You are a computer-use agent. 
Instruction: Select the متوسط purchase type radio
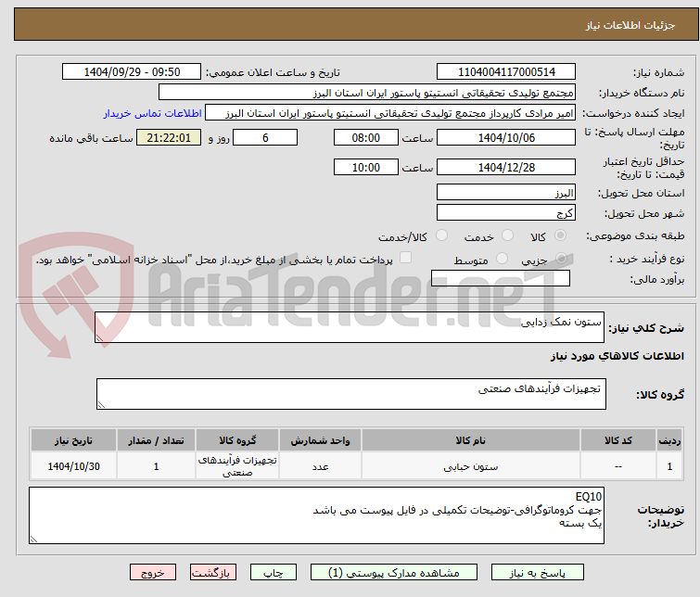tap(502, 259)
